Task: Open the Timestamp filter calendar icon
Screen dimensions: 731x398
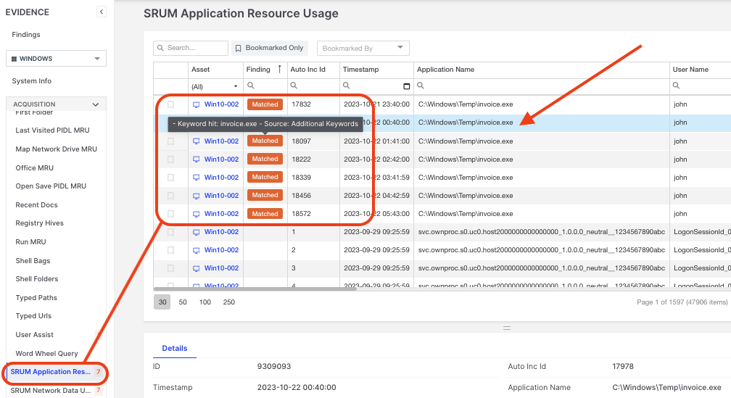Action: [x=407, y=86]
